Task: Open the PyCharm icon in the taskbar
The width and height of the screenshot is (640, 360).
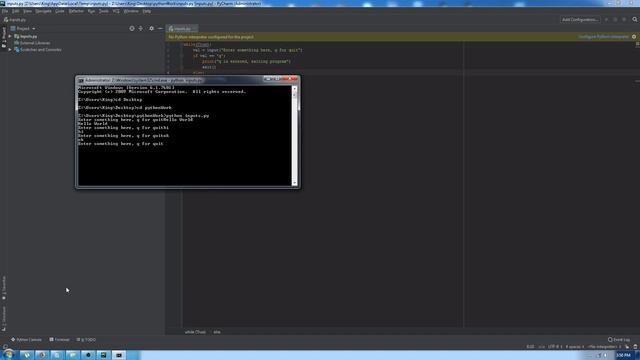Action: (103, 355)
